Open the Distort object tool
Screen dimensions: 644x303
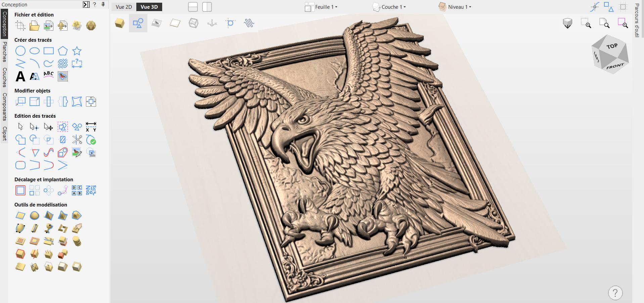[x=77, y=102]
